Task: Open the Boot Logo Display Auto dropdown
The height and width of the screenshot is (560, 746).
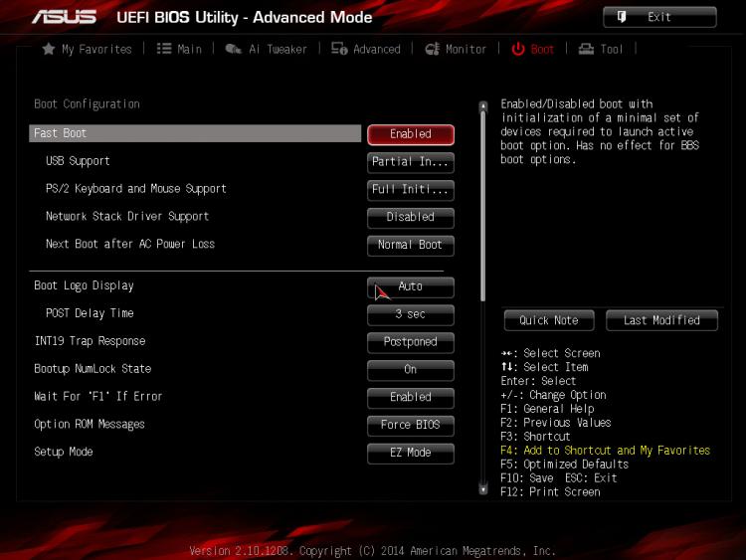Action: 411,286
